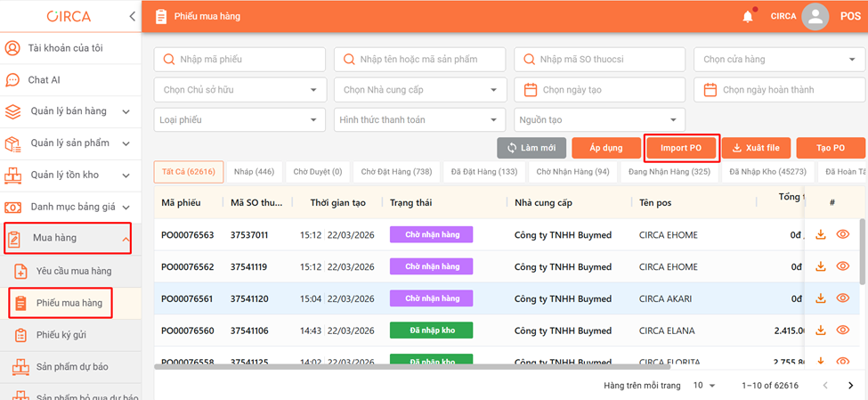The width and height of the screenshot is (868, 400).
Task: View details of PO00076560 via eye icon
Action: [842, 330]
